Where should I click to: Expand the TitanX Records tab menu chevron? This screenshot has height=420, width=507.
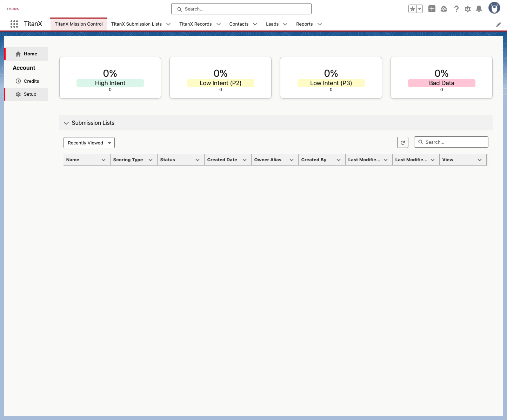(219, 24)
